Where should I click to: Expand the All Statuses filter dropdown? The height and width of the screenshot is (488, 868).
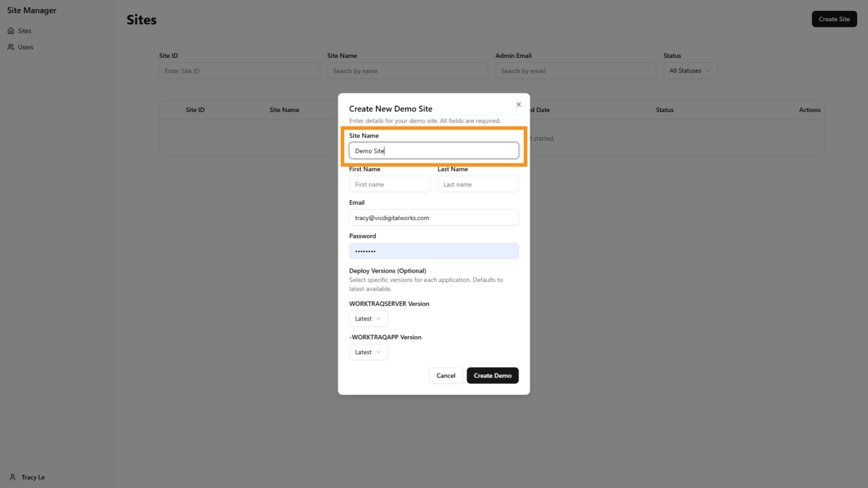pos(690,71)
